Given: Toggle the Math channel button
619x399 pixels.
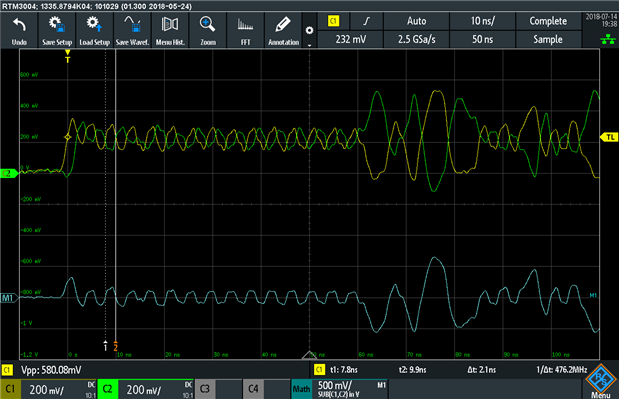Looking at the screenshot, I should 301,389.
